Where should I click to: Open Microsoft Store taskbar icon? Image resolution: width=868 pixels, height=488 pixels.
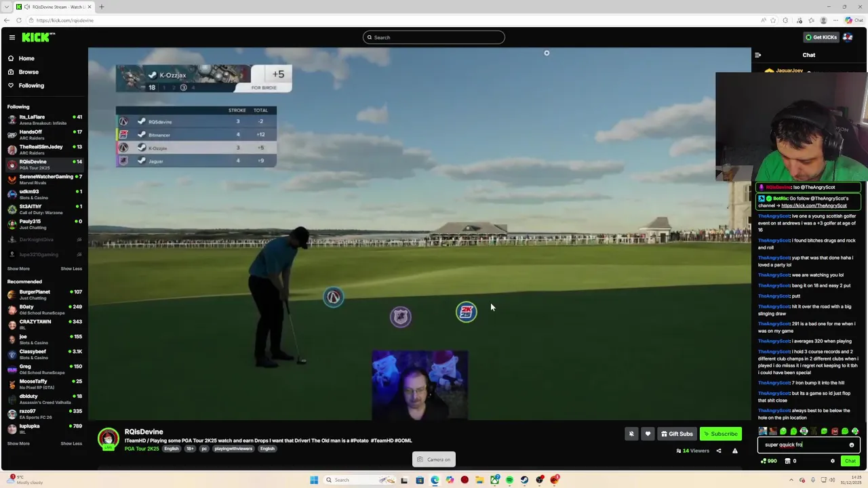pyautogui.click(x=420, y=480)
